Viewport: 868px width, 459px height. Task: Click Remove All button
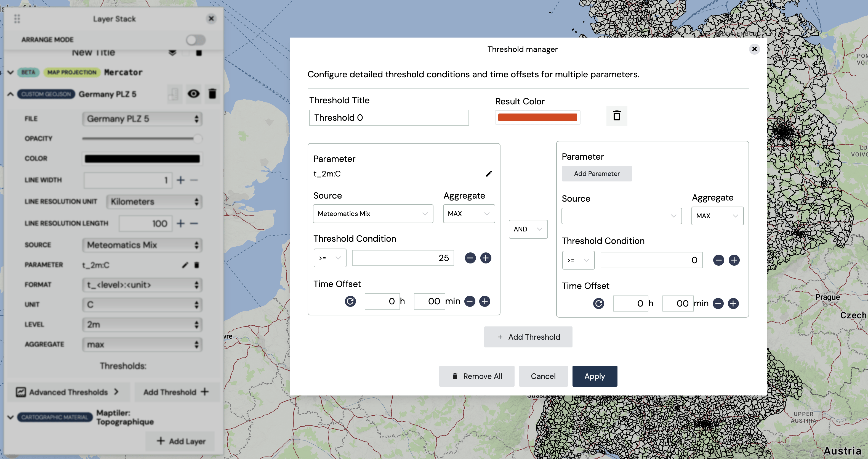pos(476,376)
